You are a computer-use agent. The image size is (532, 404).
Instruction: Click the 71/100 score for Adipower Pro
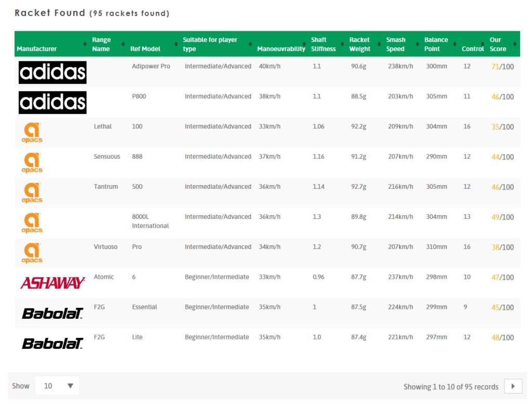tap(502, 67)
